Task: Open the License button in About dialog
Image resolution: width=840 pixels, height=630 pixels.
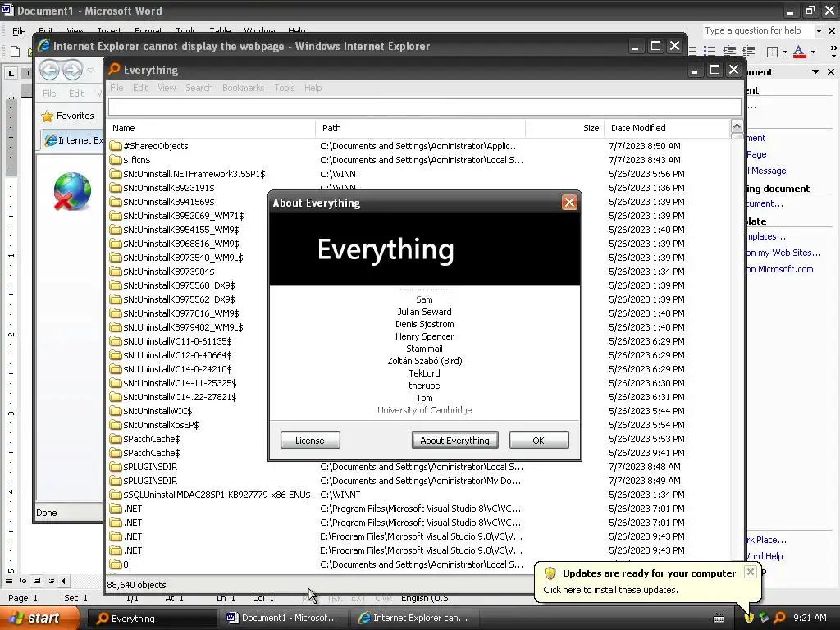Action: tap(309, 441)
